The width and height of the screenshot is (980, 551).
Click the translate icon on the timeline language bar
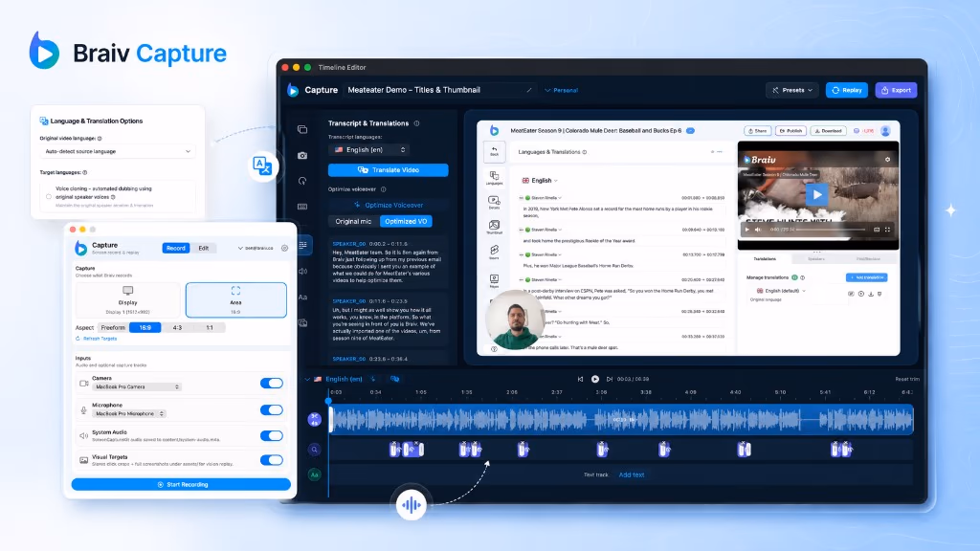tap(395, 379)
